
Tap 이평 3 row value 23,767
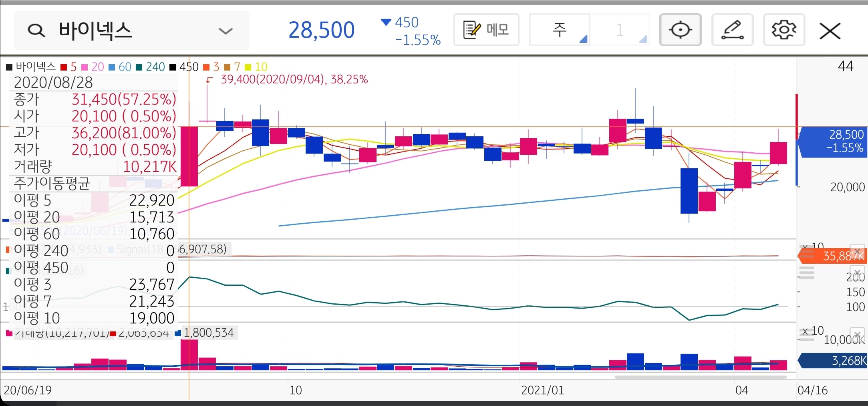[152, 285]
